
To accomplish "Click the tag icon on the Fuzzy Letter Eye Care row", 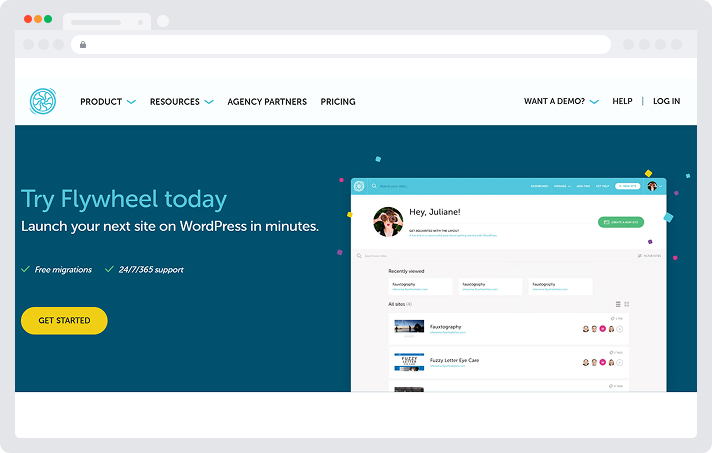I will [611, 352].
